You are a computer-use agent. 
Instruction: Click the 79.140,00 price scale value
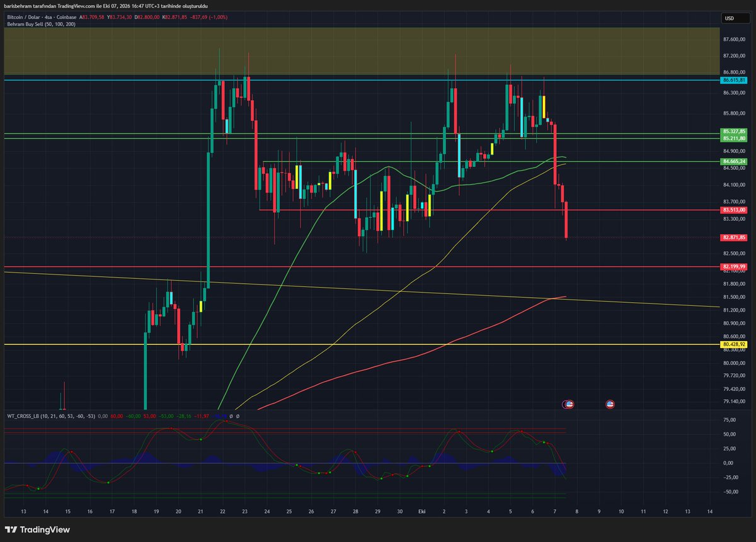pos(735,402)
